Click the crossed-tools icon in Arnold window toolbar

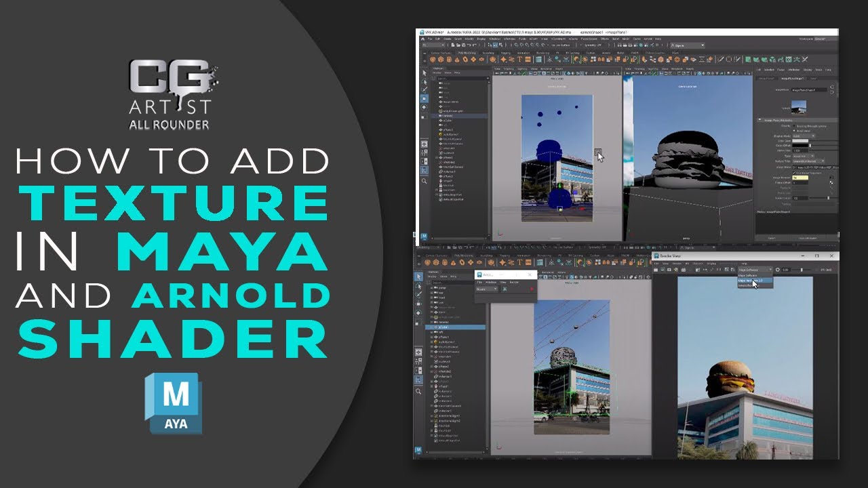click(x=505, y=289)
